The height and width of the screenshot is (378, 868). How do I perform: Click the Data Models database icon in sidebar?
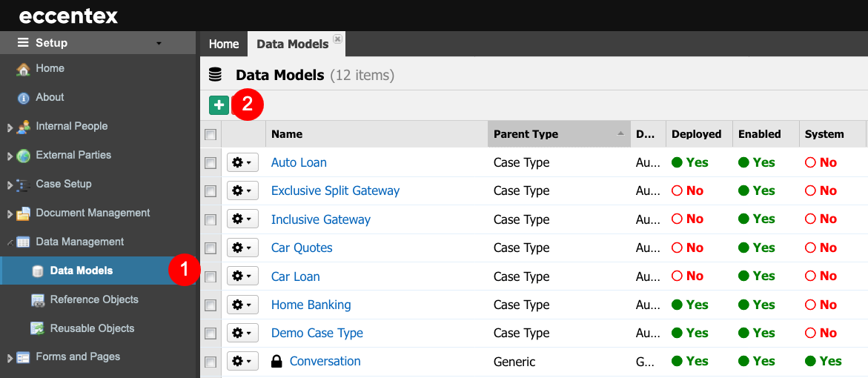[38, 271]
